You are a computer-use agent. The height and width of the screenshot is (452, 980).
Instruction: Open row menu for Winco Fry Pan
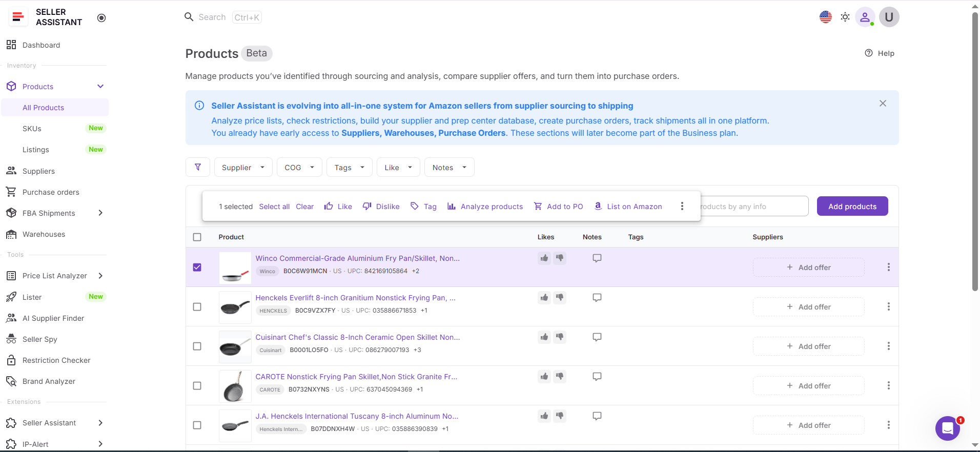[x=889, y=267]
